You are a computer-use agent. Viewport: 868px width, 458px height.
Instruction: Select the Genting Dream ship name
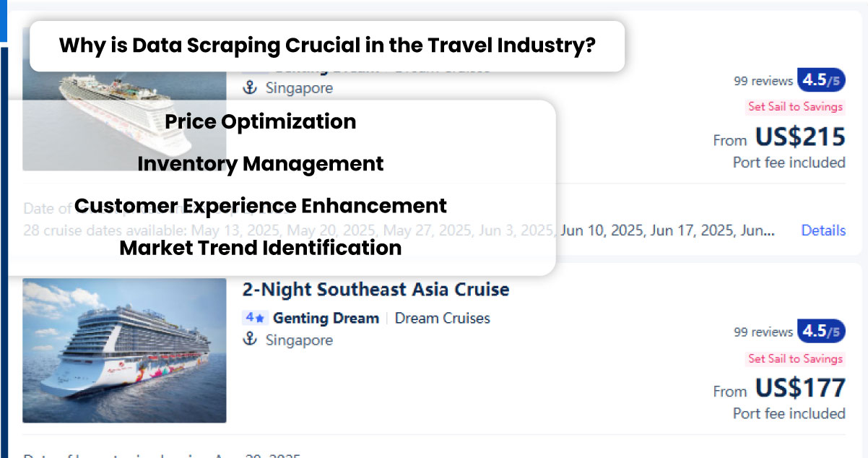[x=326, y=318]
